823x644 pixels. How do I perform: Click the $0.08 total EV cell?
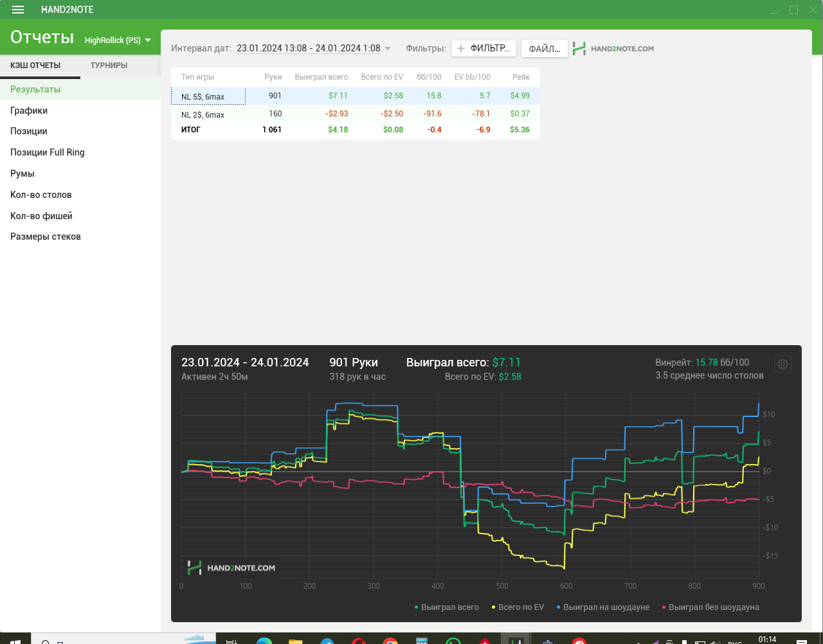coord(393,130)
